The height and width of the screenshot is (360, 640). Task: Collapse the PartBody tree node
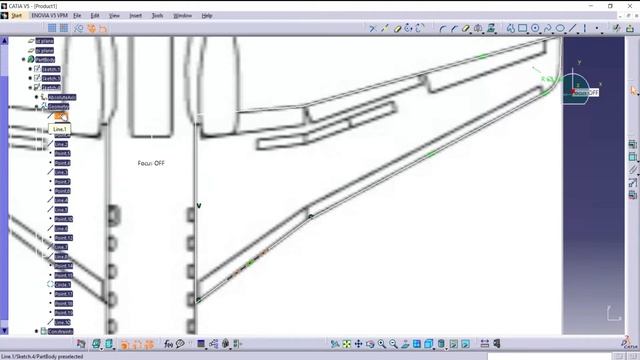coord(24,60)
